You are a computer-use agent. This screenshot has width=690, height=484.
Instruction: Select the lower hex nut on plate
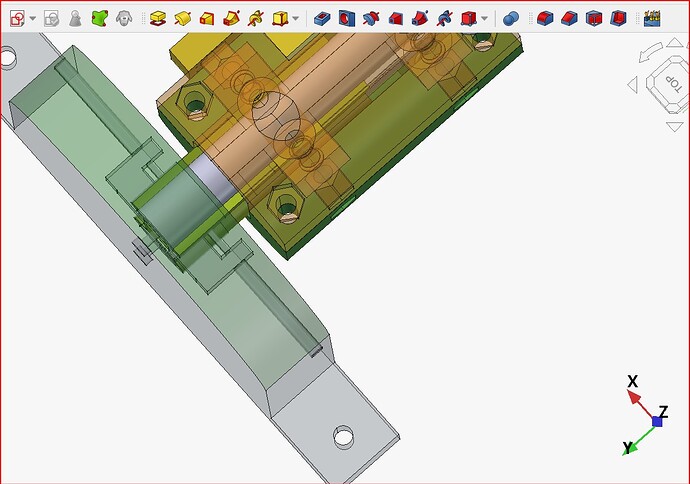pos(287,206)
